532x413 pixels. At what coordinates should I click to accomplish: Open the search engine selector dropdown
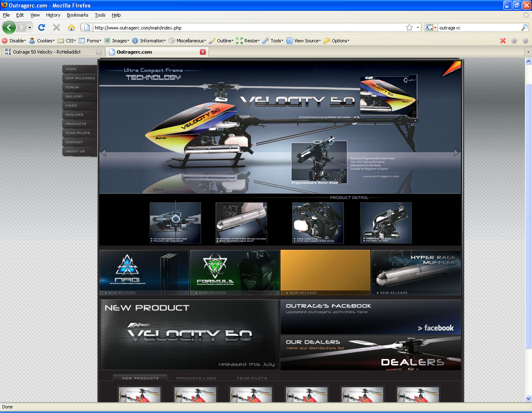pyautogui.click(x=431, y=27)
